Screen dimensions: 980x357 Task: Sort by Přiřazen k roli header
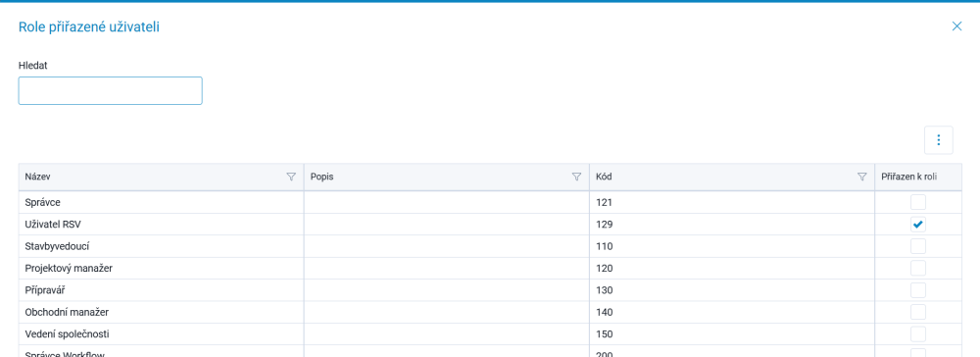[x=908, y=177]
